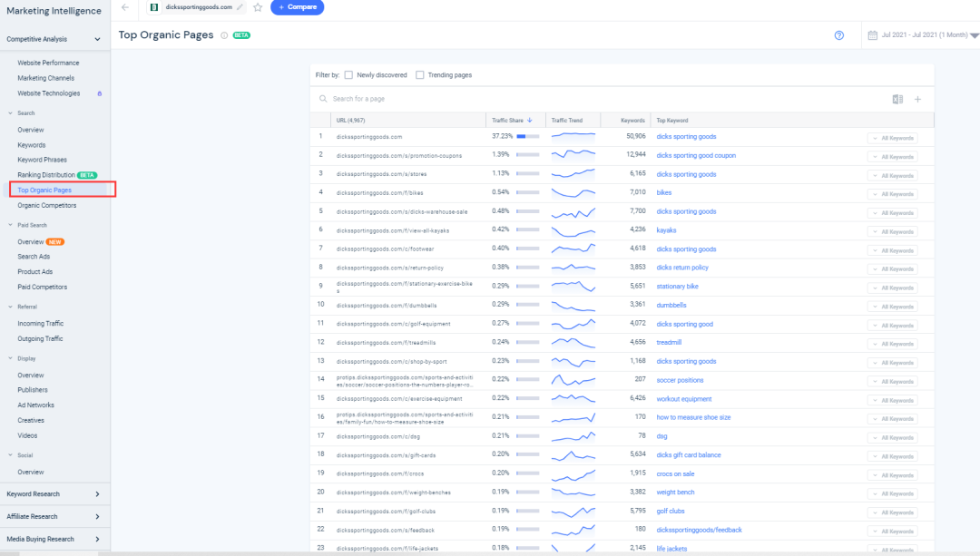Select Top Organic Pages menu item

44,190
